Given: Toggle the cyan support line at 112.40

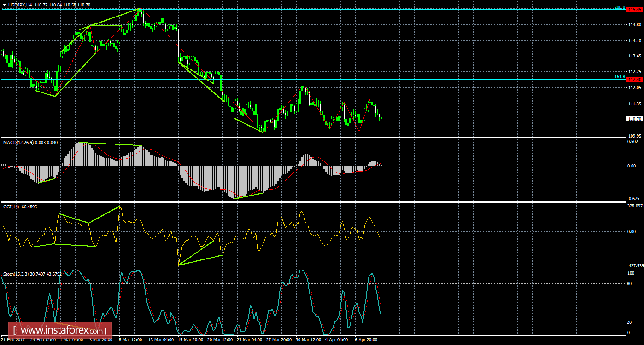Looking at the screenshot, I should (322, 79).
